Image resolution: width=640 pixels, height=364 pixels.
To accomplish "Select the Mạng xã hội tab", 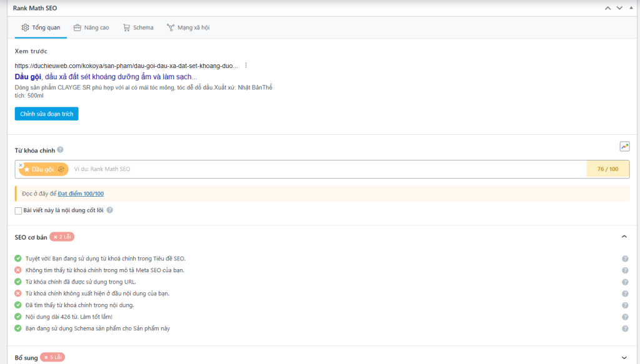I will pyautogui.click(x=188, y=27).
